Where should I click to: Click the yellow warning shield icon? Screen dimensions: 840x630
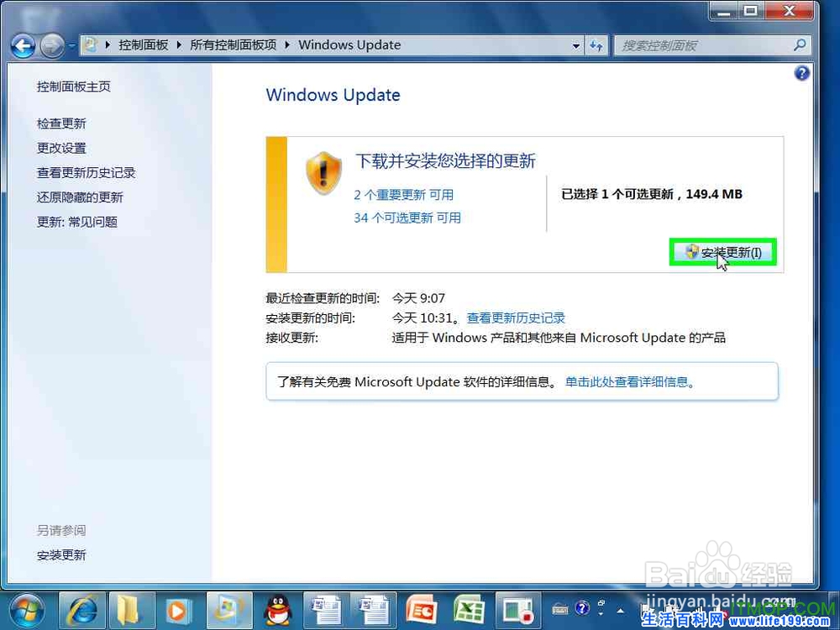click(323, 173)
